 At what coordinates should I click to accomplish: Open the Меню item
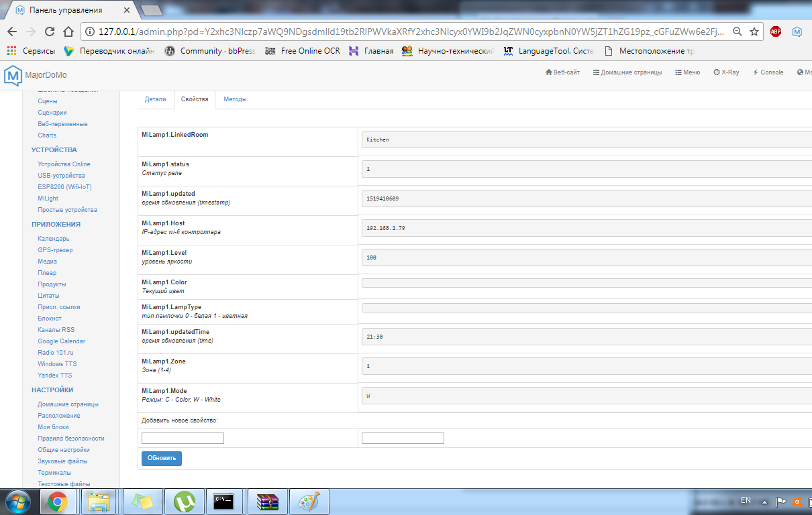coord(688,72)
